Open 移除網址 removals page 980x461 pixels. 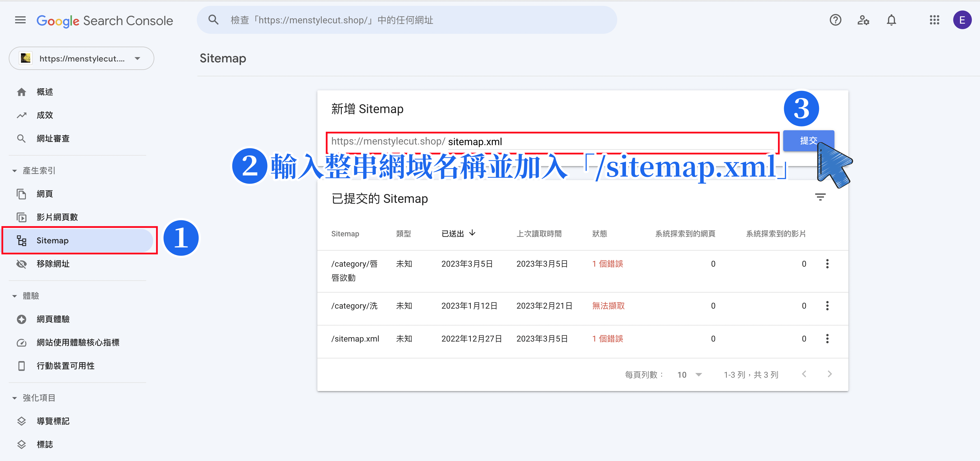click(53, 264)
